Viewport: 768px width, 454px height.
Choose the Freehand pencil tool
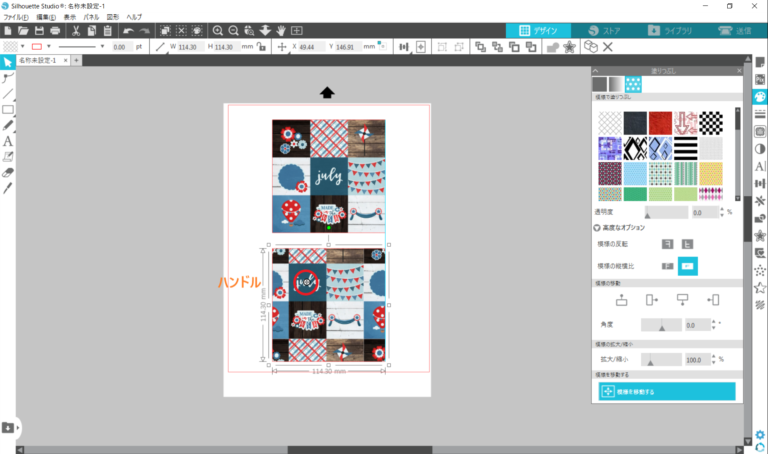7,125
